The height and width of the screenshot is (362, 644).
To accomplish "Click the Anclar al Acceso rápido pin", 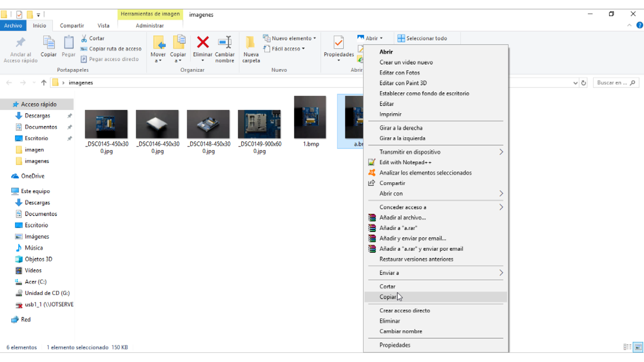I will pos(20,43).
